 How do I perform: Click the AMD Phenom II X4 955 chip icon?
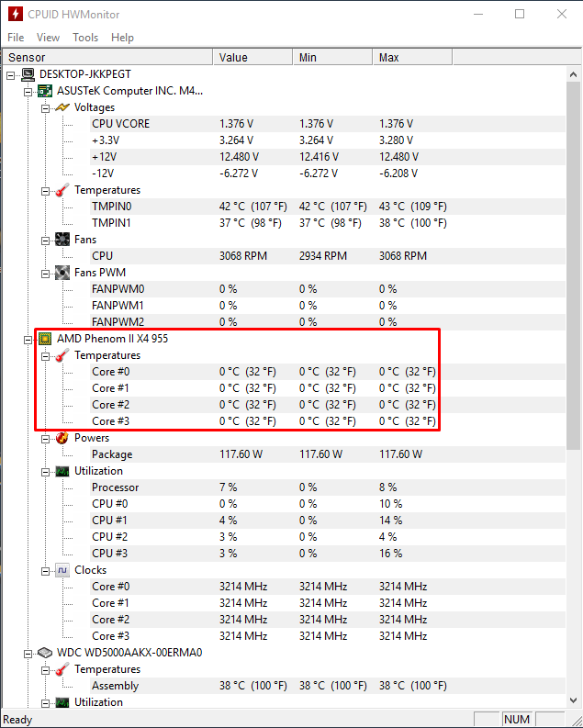click(45, 339)
